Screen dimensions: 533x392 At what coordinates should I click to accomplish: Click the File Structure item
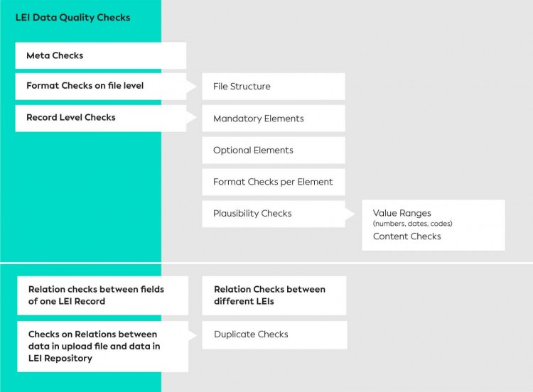click(273, 87)
